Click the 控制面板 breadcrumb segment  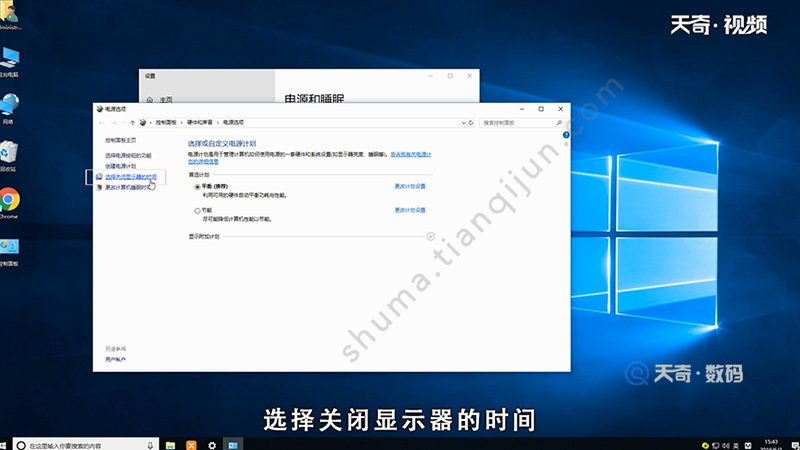[166, 122]
